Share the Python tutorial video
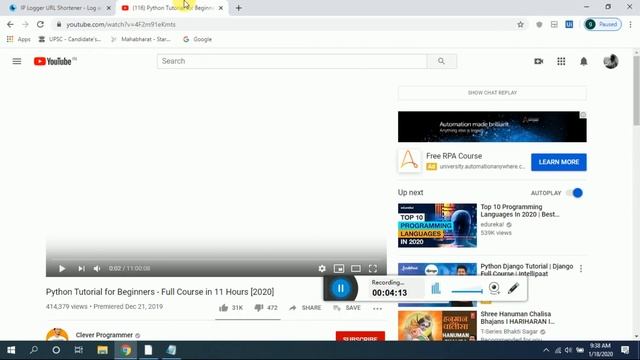Image resolution: width=640 pixels, height=360 pixels. click(x=305, y=308)
